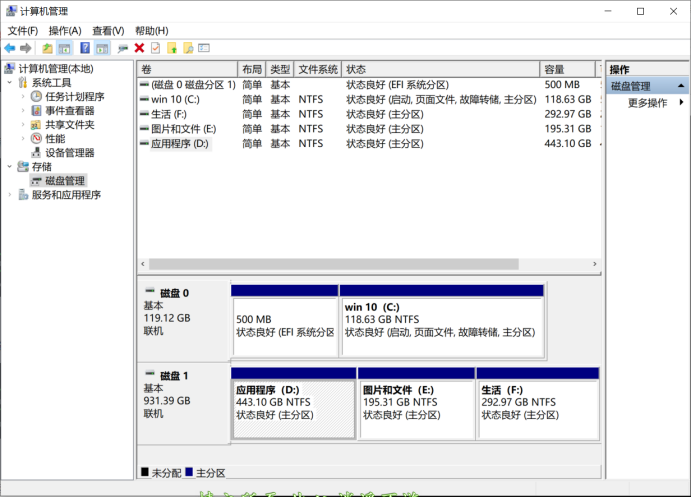Collapse the 系统工具 node
This screenshot has width=692, height=498.
10,83
